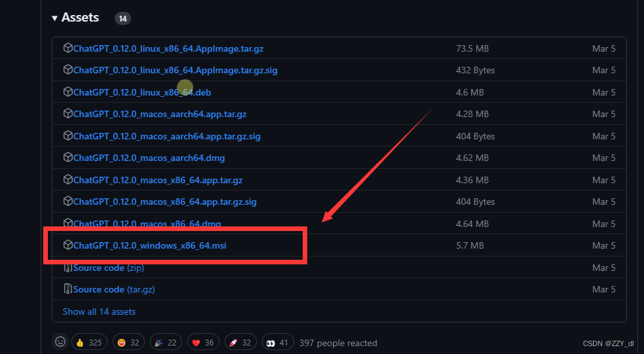Toggle thumbs up reaction with 325

[89, 342]
